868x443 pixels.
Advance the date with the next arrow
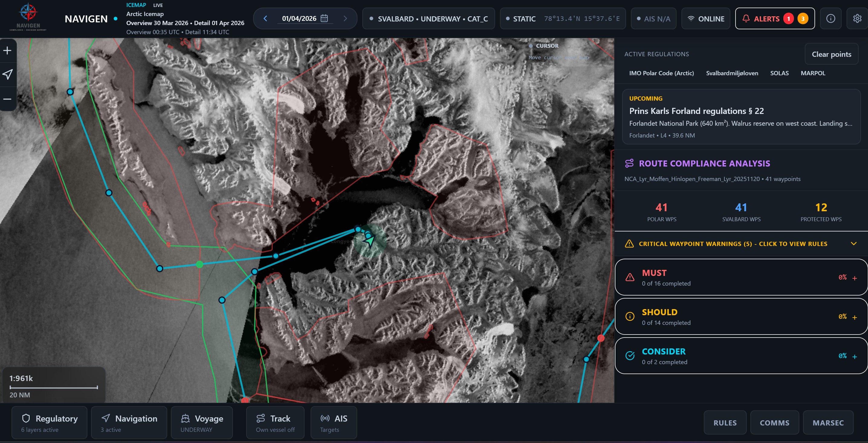[345, 18]
